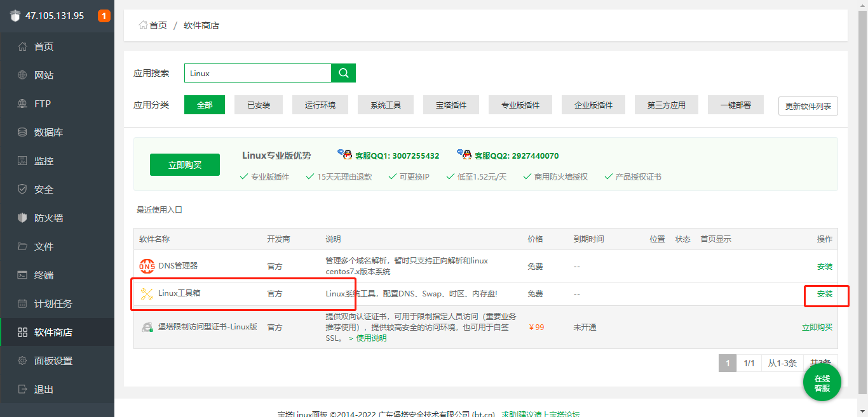Select the 已安装 category tab
This screenshot has height=417, width=868.
point(259,105)
